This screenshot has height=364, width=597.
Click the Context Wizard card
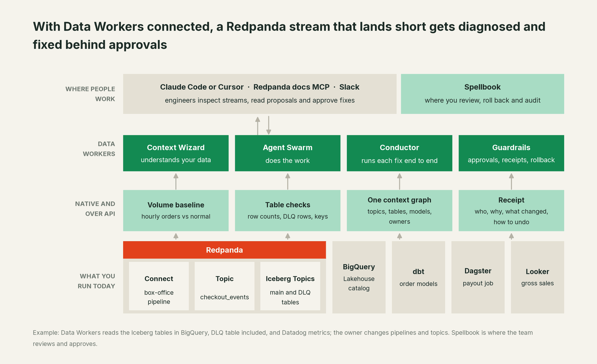pyautogui.click(x=176, y=153)
